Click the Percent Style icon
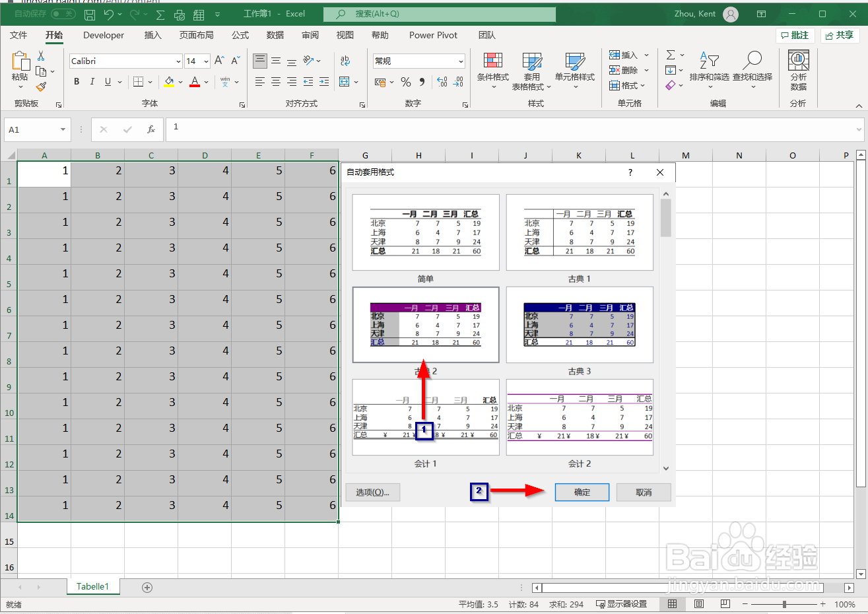868x614 pixels. click(x=406, y=82)
